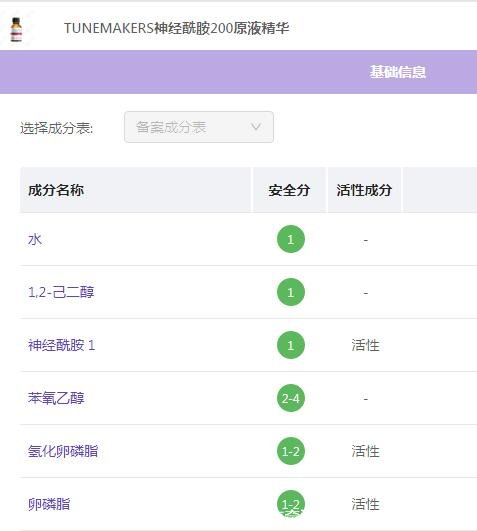
Task: Click the green safety badge for 水
Action: click(291, 239)
